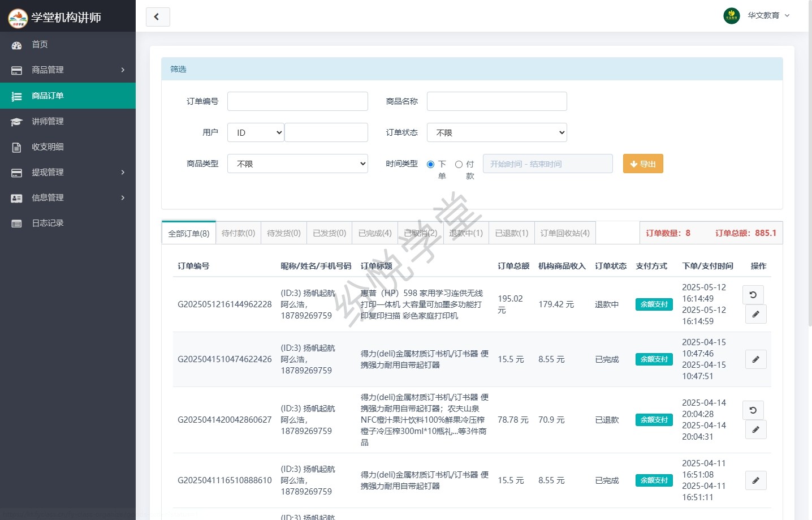Switch to the 订单回收站(4) tab

pos(564,233)
